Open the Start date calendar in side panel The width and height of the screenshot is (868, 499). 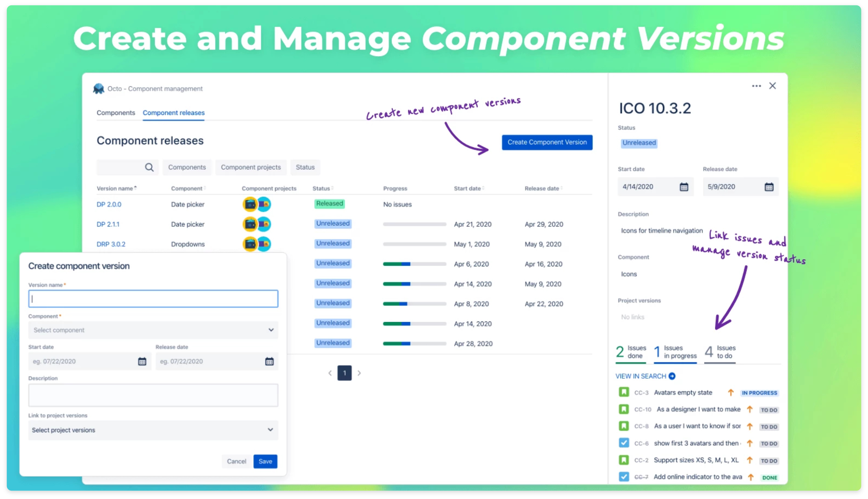point(683,187)
